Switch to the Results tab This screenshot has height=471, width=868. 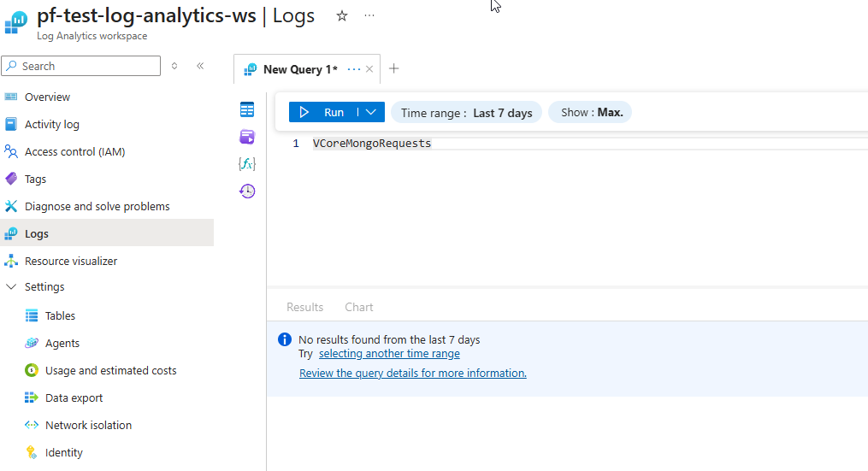pyautogui.click(x=304, y=307)
